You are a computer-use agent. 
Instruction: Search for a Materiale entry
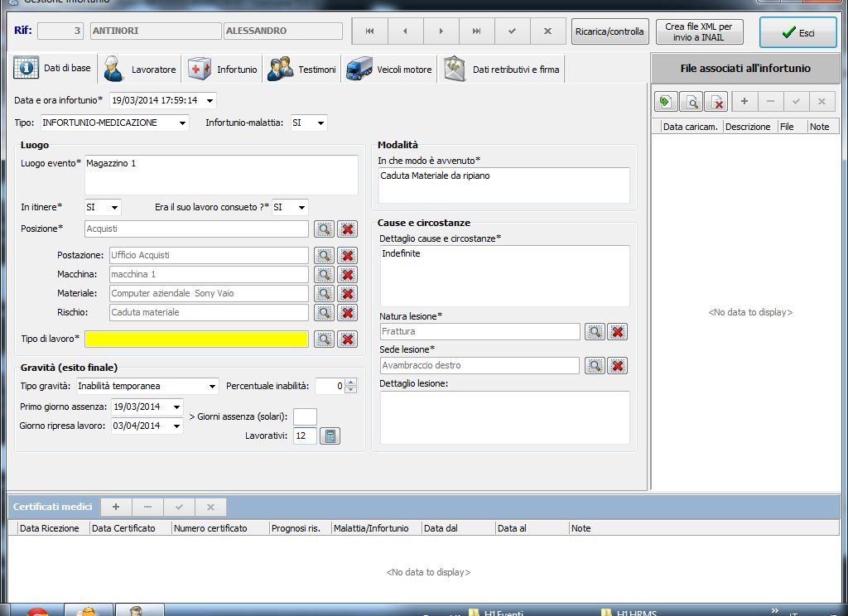click(x=324, y=293)
